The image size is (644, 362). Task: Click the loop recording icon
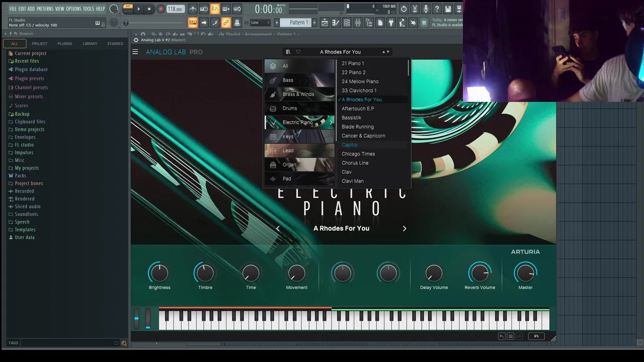pos(237,9)
